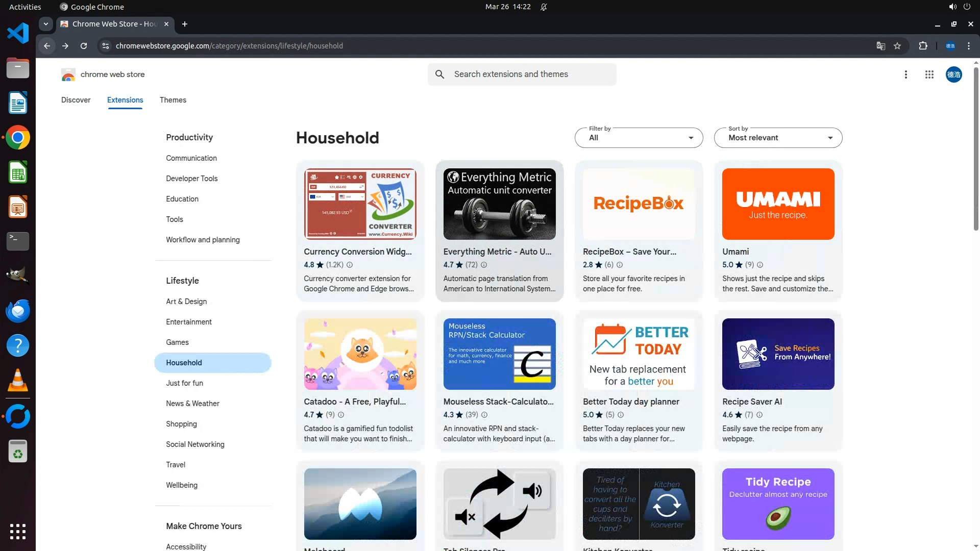Select the Shopping category
980x551 pixels.
(x=181, y=424)
